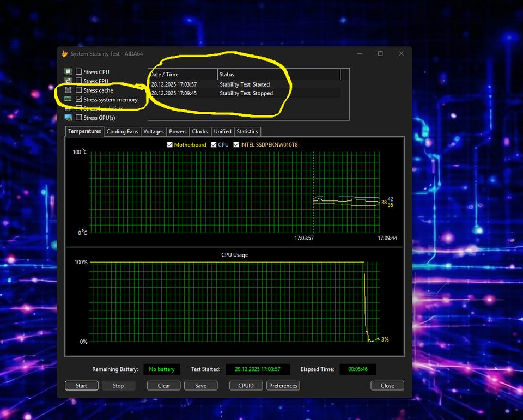
Task: Click the Save button
Action: pos(200,386)
